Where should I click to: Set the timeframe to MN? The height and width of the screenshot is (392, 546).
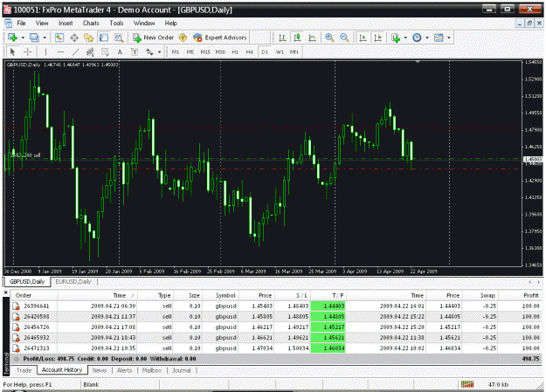tap(294, 52)
